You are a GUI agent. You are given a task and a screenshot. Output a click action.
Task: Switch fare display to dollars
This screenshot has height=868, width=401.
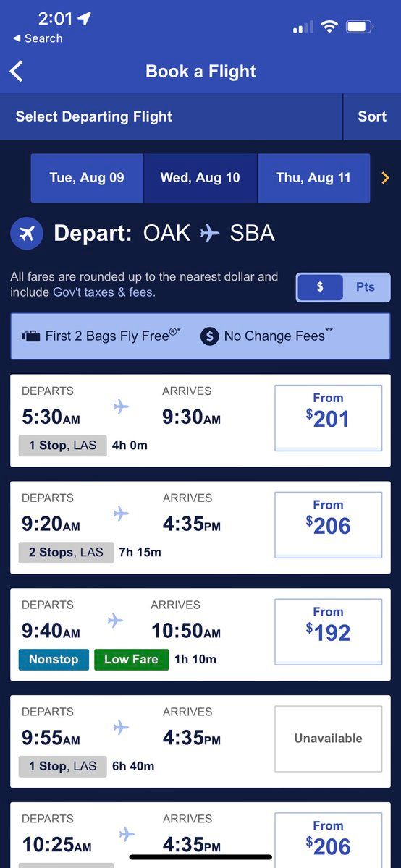click(319, 287)
